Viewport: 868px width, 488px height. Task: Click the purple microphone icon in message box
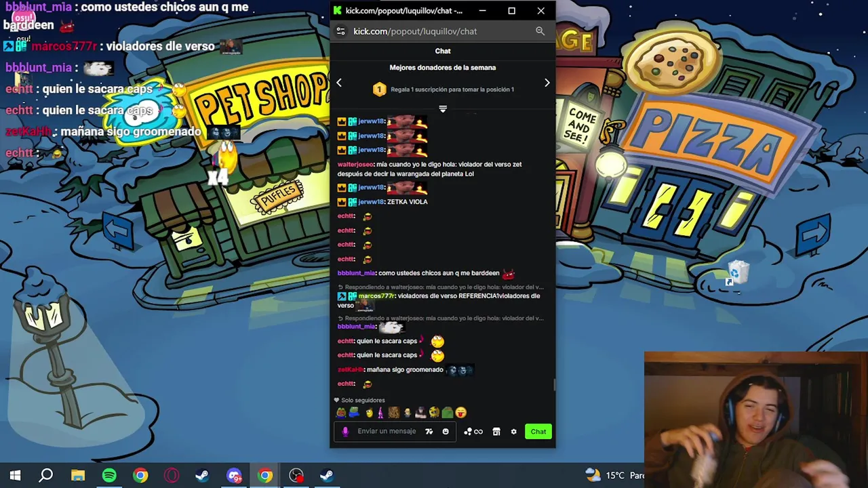[x=345, y=431]
